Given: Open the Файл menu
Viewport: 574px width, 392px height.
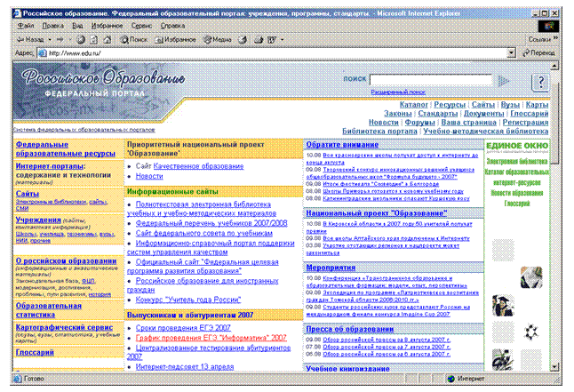Looking at the screenshot, I should (26, 26).
